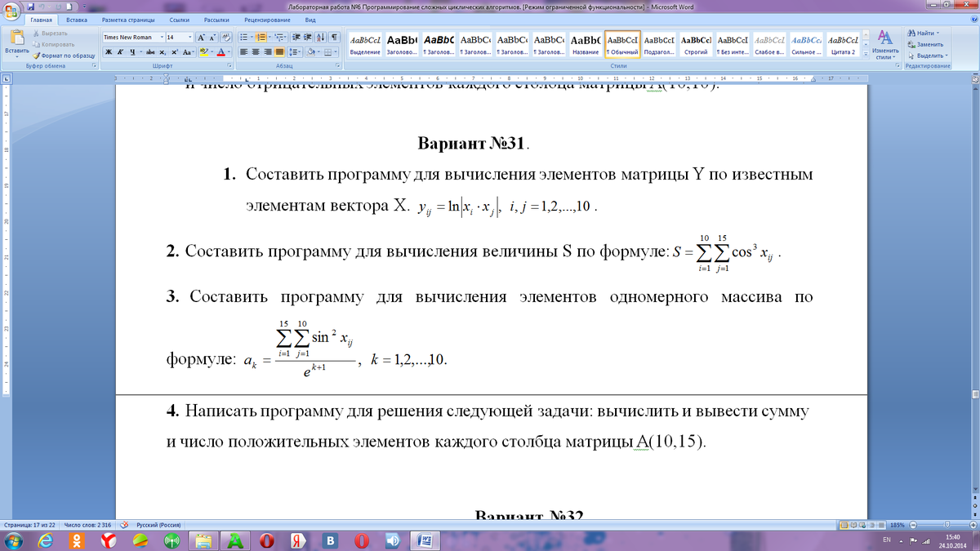Click the sort (А-Я) icon
This screenshot has height=551, width=980.
tap(319, 38)
